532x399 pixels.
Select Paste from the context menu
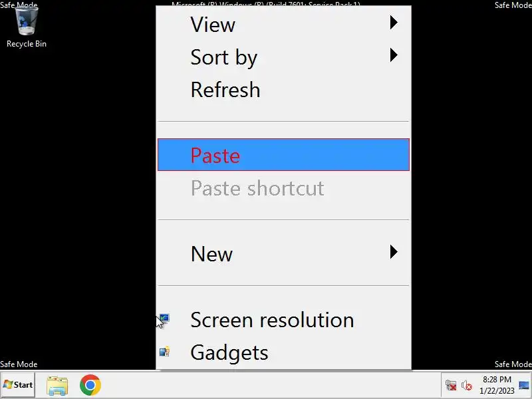pos(215,155)
